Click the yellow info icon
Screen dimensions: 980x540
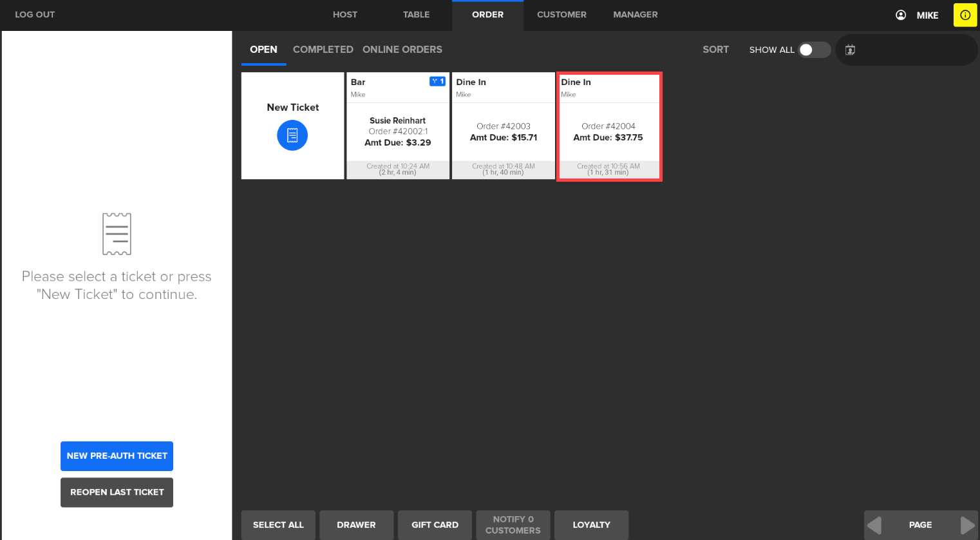coord(965,15)
